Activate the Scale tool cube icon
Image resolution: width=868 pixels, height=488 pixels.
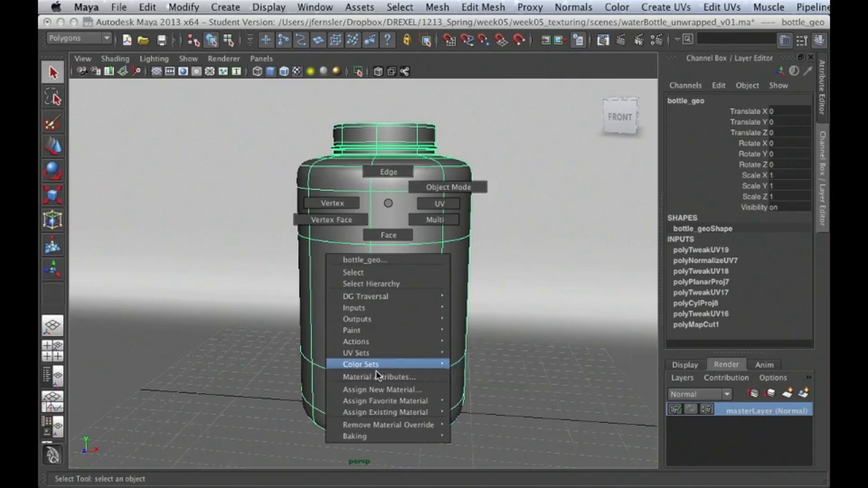coord(53,195)
